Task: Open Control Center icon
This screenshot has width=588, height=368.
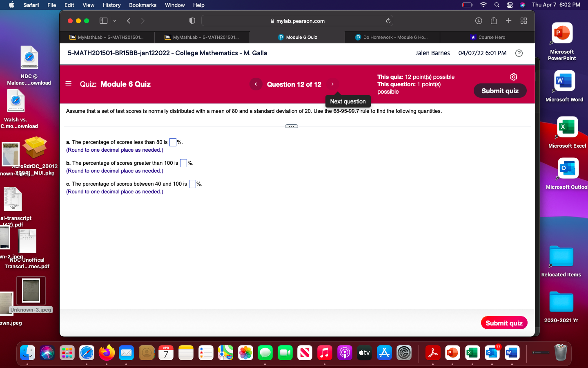Action: 510,5
